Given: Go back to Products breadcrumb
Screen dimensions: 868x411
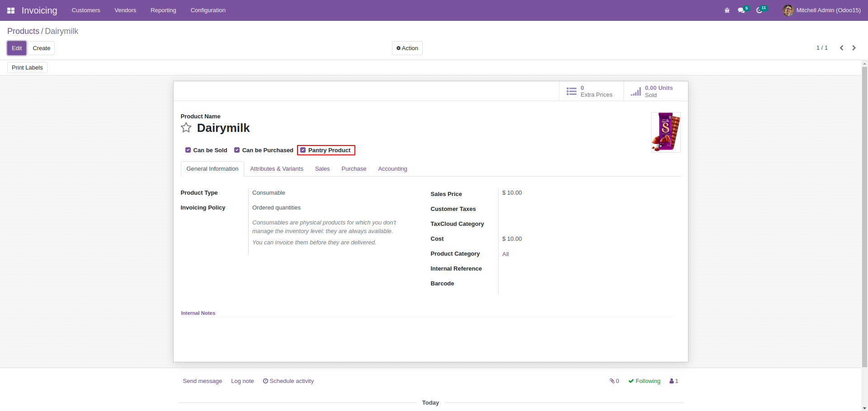Looking at the screenshot, I should 23,31.
